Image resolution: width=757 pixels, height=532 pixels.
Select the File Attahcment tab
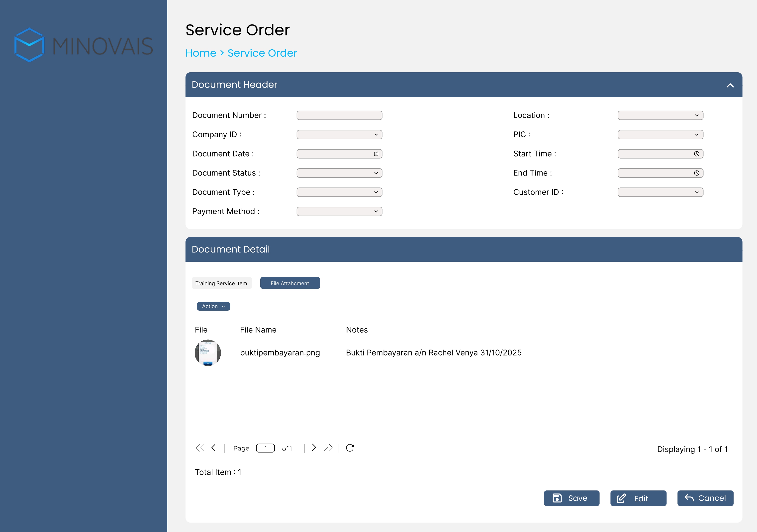[290, 283]
